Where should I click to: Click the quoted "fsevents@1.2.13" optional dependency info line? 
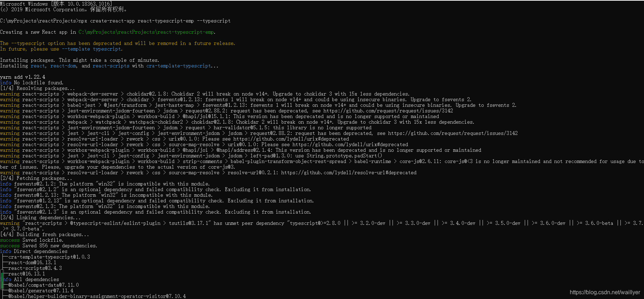click(157, 201)
